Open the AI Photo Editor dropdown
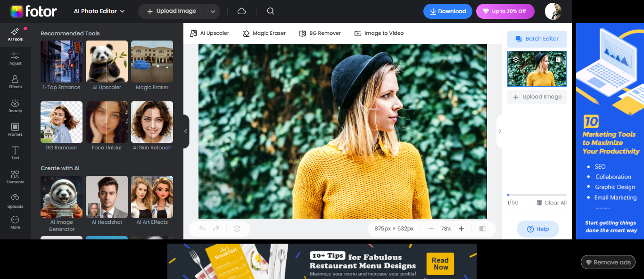The image size is (644, 279). [99, 11]
